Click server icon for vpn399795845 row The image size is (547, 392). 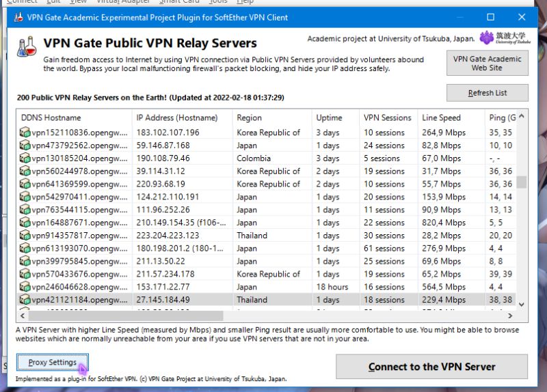(25, 262)
